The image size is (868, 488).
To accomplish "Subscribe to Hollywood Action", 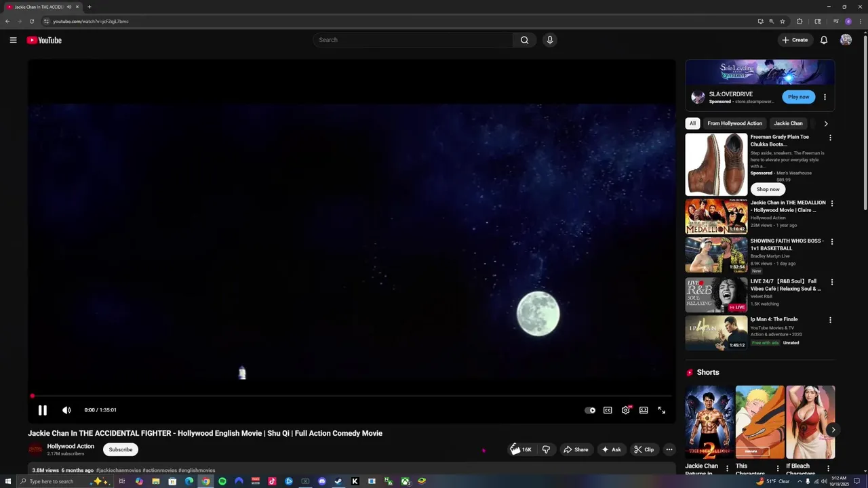I will coord(121,449).
